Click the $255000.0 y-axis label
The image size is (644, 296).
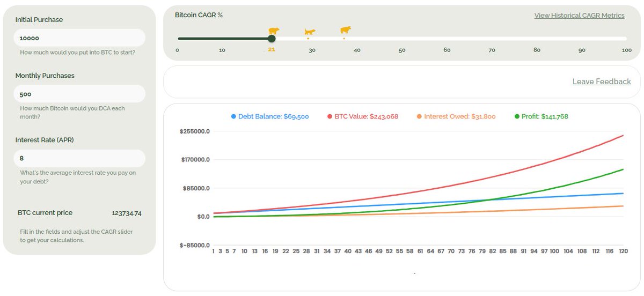tap(195, 131)
